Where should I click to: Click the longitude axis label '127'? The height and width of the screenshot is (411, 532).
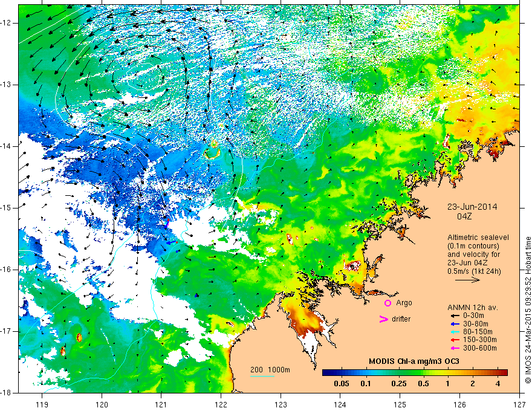tap(519, 404)
